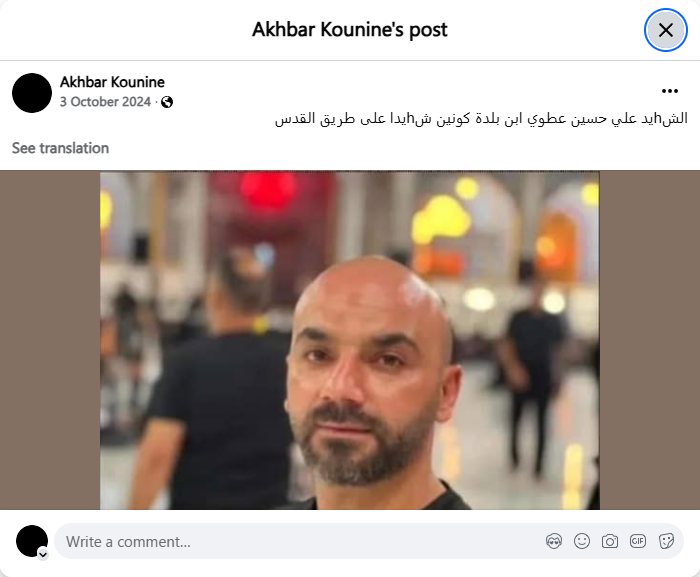Click your avatar beside the comment box
The width and height of the screenshot is (700, 577).
pyautogui.click(x=32, y=541)
